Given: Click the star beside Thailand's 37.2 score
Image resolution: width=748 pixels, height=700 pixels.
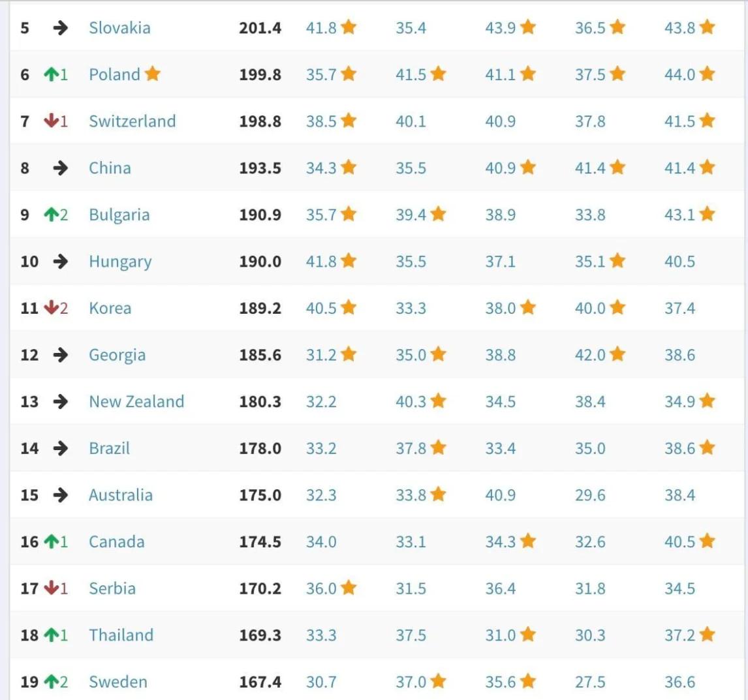Looking at the screenshot, I should [708, 635].
